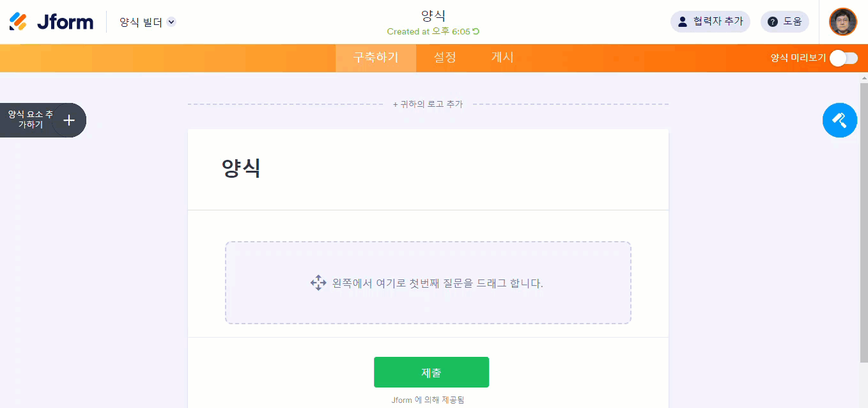
Task: Toggle the 양식 미리보기 switch
Action: [843, 58]
